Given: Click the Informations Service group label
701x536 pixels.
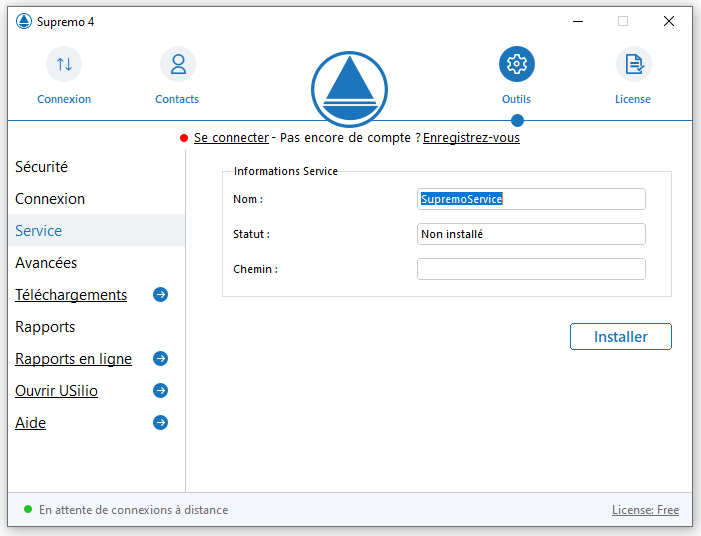Looking at the screenshot, I should (286, 171).
